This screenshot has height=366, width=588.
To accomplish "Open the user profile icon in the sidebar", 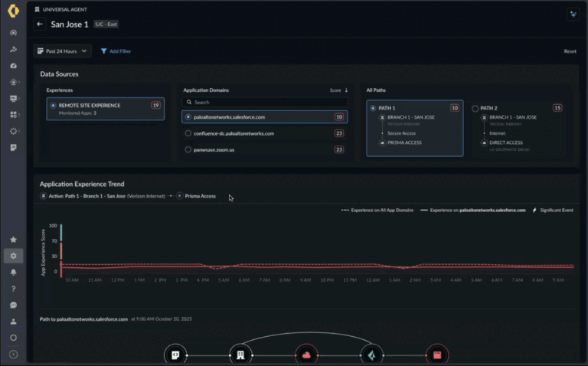I will click(x=14, y=322).
